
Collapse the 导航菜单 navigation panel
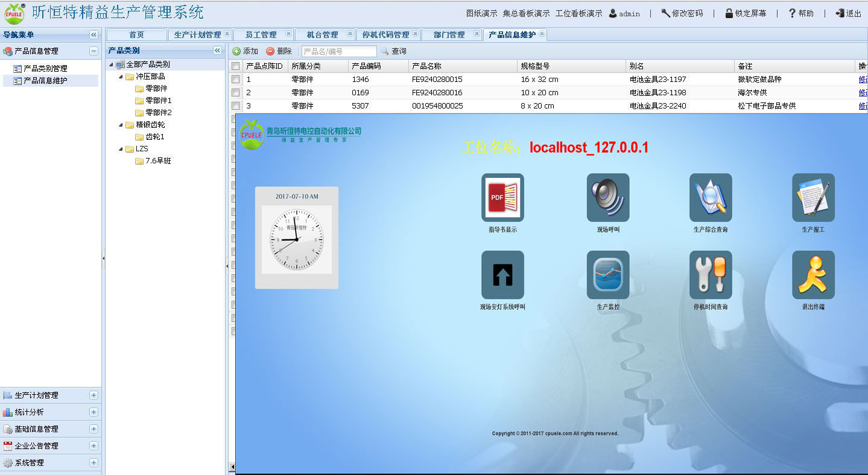click(93, 35)
